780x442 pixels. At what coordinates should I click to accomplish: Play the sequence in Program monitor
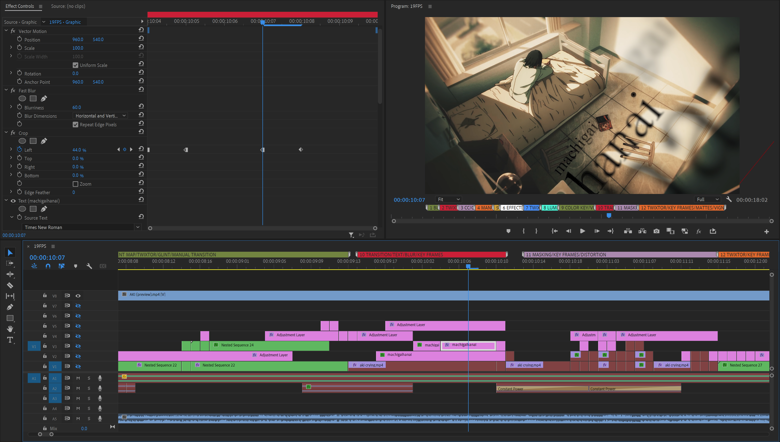pos(583,231)
